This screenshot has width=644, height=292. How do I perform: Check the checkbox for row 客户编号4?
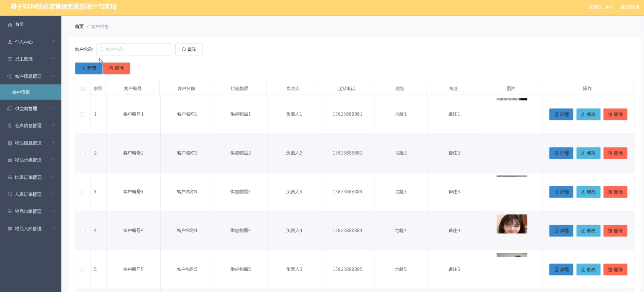82,231
